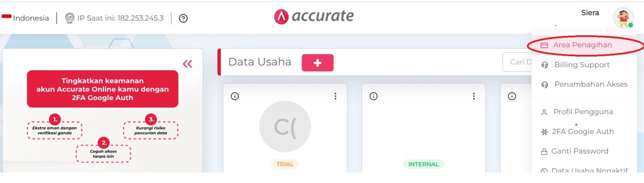
Task: Click the help question mark icon
Action: click(183, 18)
